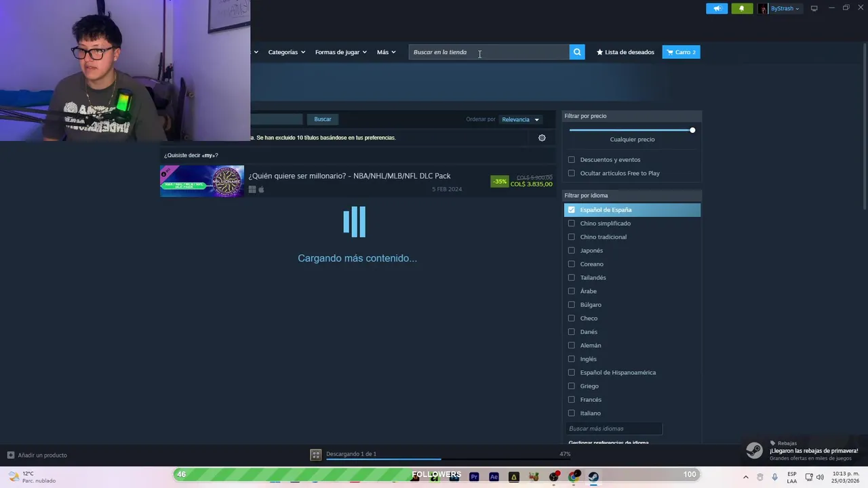Open the Steam announcements megaphone button
868x488 pixels.
(x=717, y=8)
